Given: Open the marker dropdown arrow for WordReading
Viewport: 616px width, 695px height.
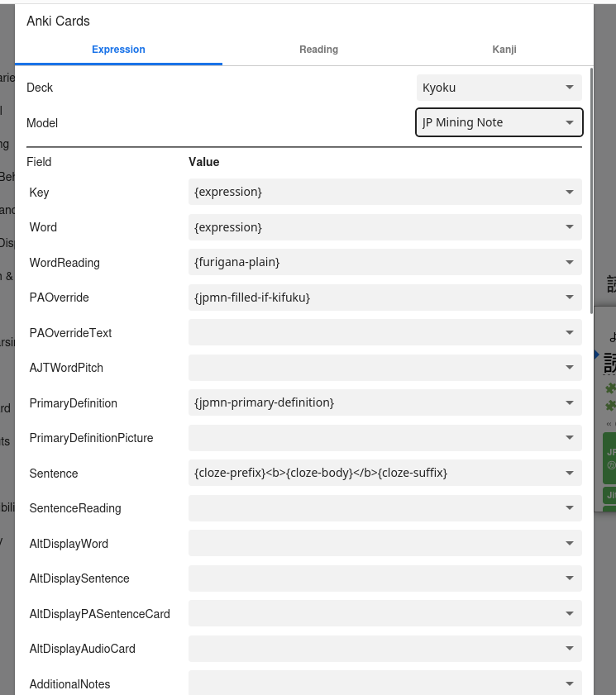Looking at the screenshot, I should coord(570,263).
